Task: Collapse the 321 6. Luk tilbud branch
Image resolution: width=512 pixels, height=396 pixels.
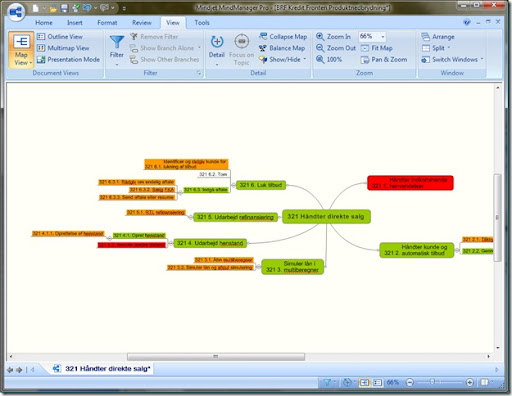Action: [x=233, y=185]
